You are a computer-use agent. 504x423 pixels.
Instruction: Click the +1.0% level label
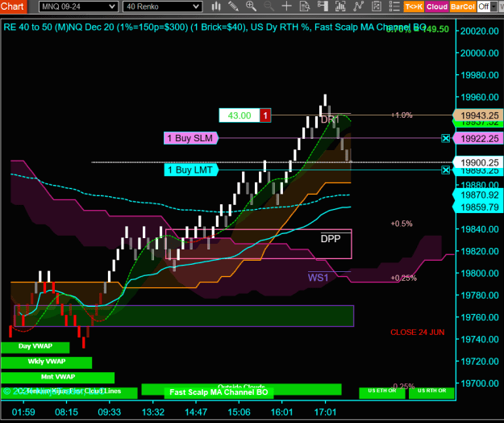click(x=402, y=115)
